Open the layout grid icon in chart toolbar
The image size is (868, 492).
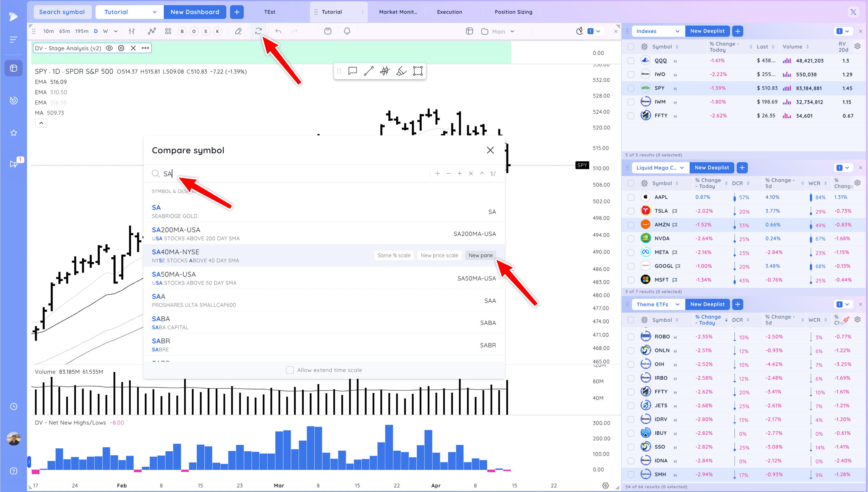pyautogui.click(x=168, y=31)
